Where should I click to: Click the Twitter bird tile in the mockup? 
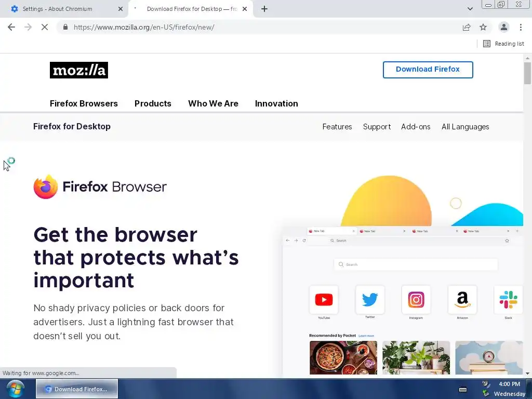click(370, 300)
